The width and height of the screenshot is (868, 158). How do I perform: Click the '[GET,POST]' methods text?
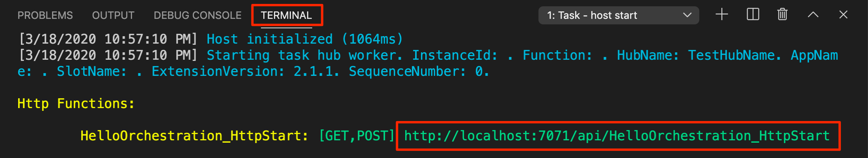coord(357,136)
